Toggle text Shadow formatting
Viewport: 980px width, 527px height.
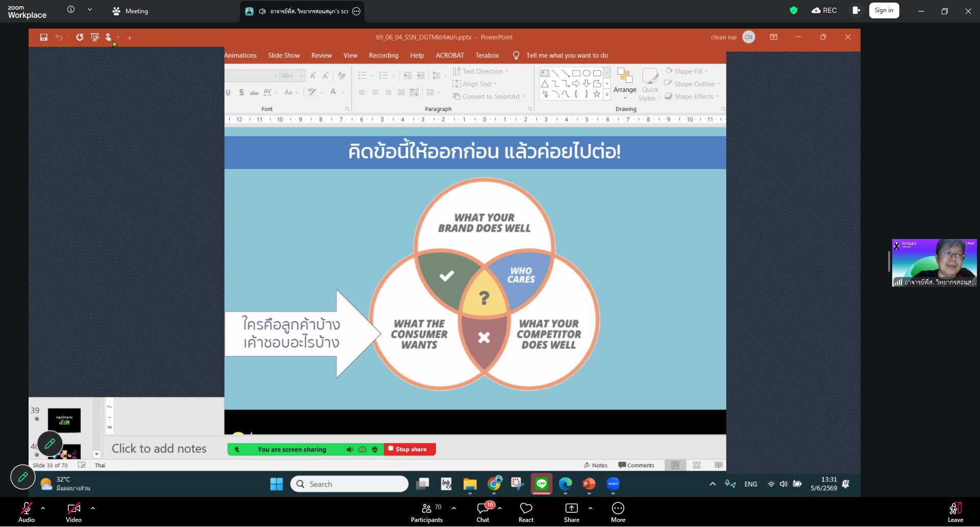(241, 92)
